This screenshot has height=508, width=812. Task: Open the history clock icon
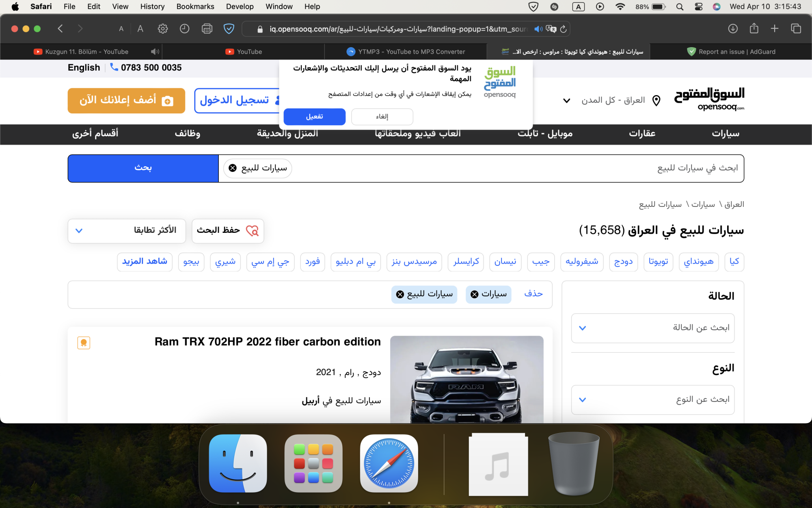185,28
